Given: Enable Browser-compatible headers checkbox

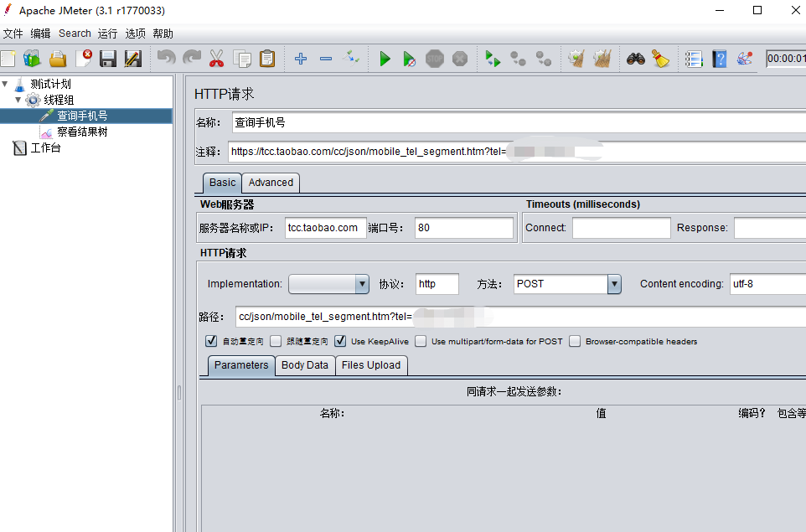Looking at the screenshot, I should point(575,341).
